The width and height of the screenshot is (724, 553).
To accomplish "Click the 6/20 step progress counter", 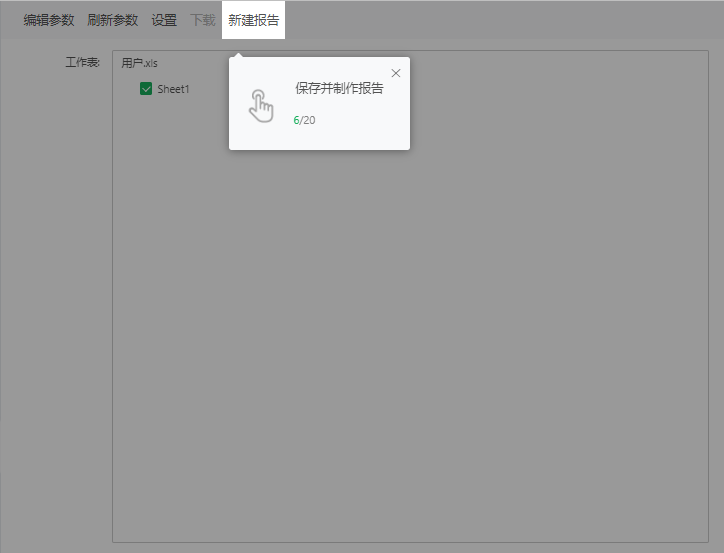I will click(x=304, y=120).
